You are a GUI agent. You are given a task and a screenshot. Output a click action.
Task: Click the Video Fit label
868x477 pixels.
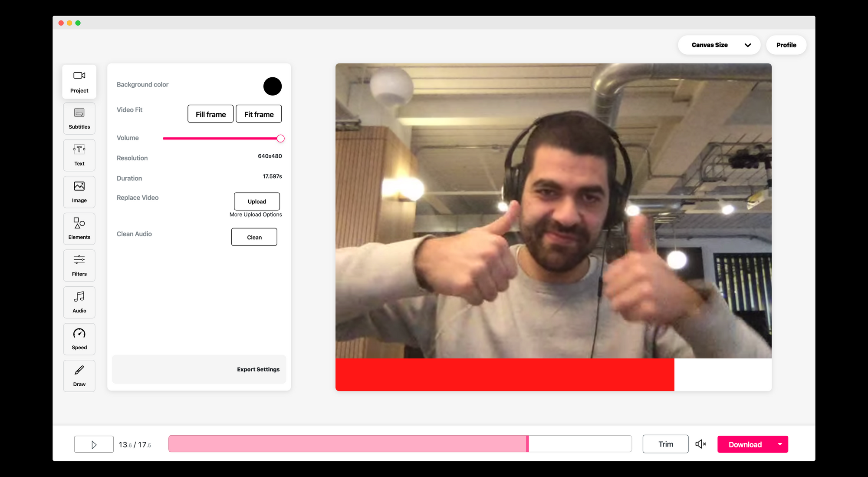click(129, 110)
